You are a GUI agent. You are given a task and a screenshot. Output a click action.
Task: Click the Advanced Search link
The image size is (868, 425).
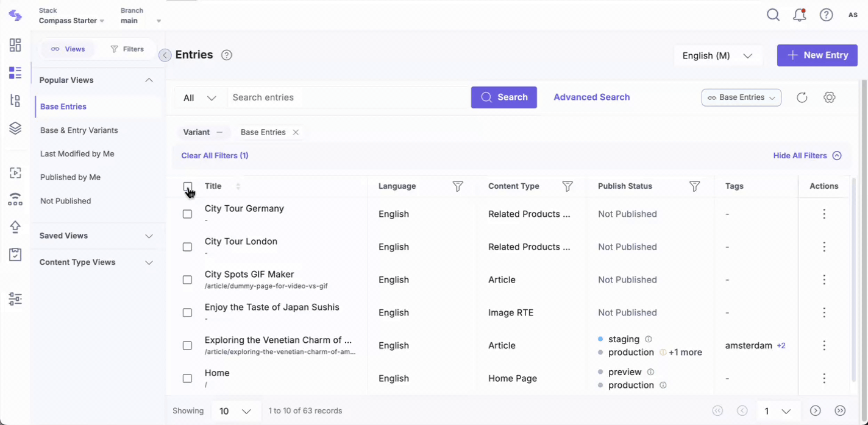click(x=591, y=97)
